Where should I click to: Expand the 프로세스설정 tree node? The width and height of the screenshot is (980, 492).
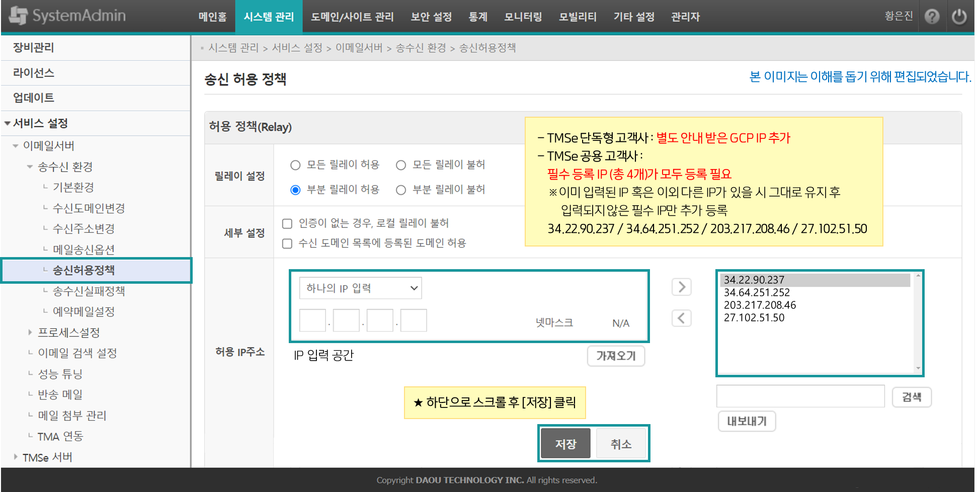coord(30,333)
